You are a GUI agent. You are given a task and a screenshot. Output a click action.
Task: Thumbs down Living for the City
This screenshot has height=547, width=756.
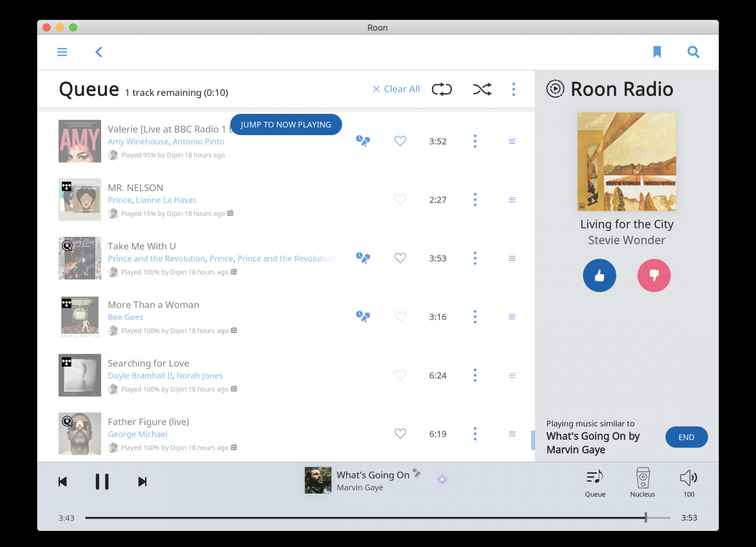pyautogui.click(x=654, y=275)
